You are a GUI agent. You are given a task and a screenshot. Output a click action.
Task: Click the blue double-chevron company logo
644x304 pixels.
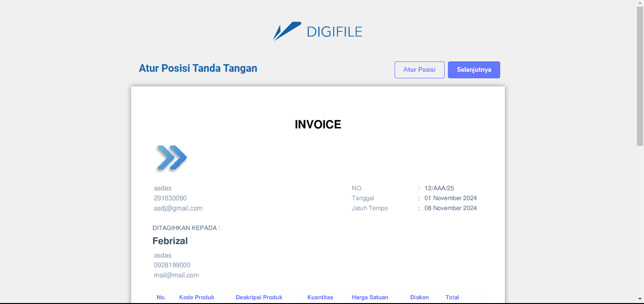171,158
